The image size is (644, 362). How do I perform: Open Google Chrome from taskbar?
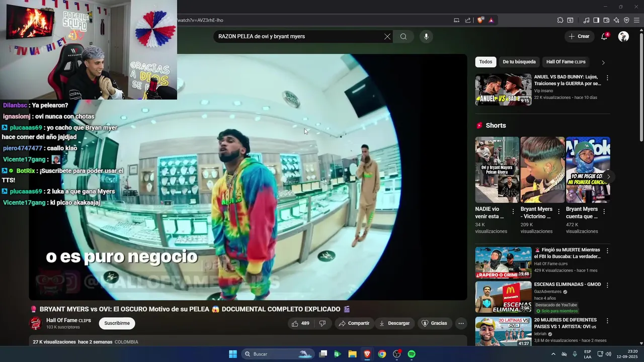382,354
